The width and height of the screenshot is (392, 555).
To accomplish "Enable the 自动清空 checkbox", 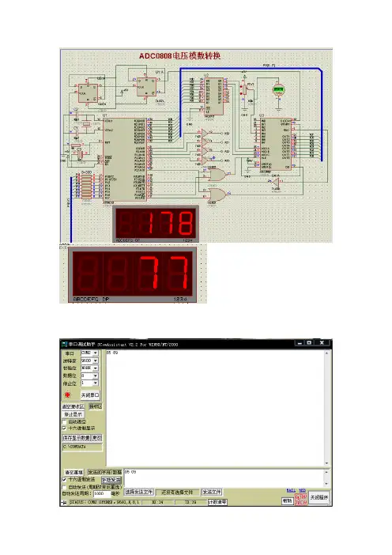I will (x=64, y=422).
